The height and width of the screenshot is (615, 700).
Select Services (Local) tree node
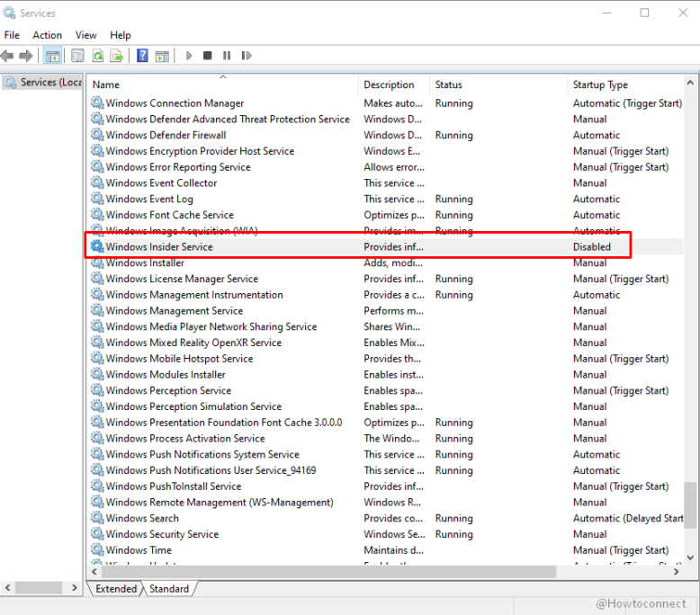coord(43,82)
